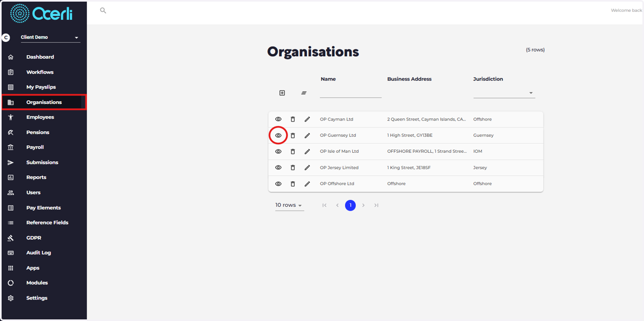Click the IOM jurisdiction cell

(x=478, y=152)
